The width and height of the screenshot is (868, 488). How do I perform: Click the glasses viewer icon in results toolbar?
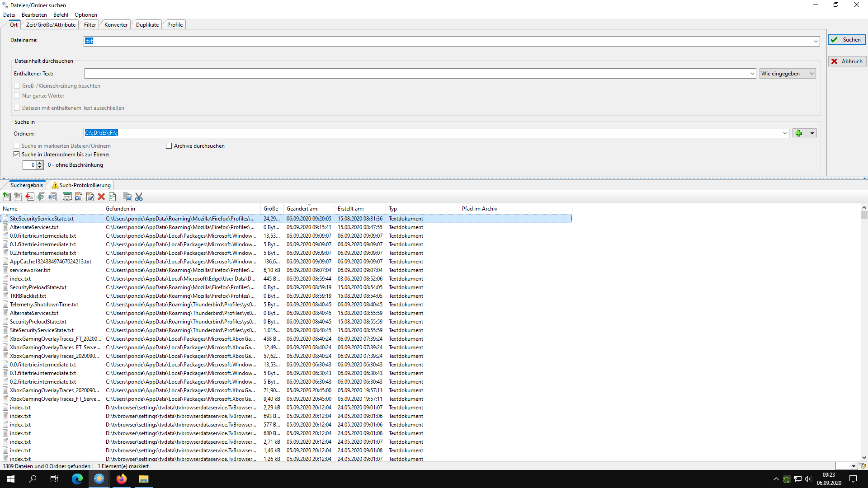(67, 197)
